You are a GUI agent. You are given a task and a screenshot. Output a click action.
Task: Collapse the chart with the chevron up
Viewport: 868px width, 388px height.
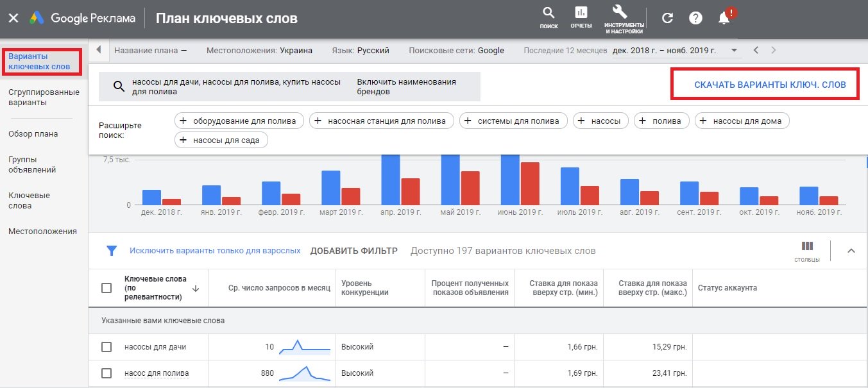[x=851, y=251]
